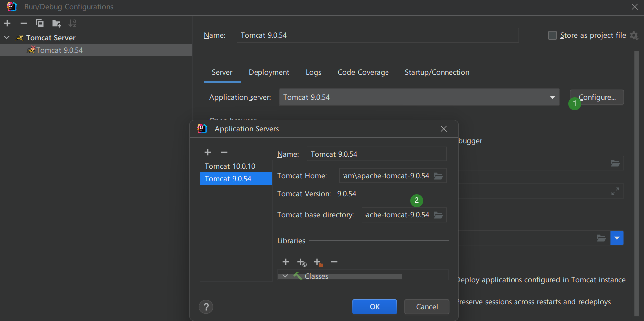This screenshot has width=644, height=321.
Task: Add library exclusion red-plus icon
Action: point(318,262)
